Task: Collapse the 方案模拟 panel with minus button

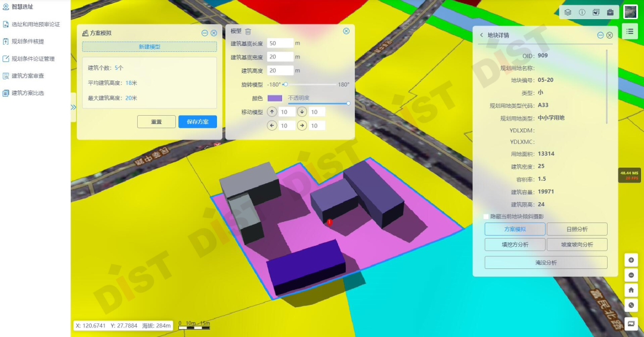Action: [x=205, y=33]
